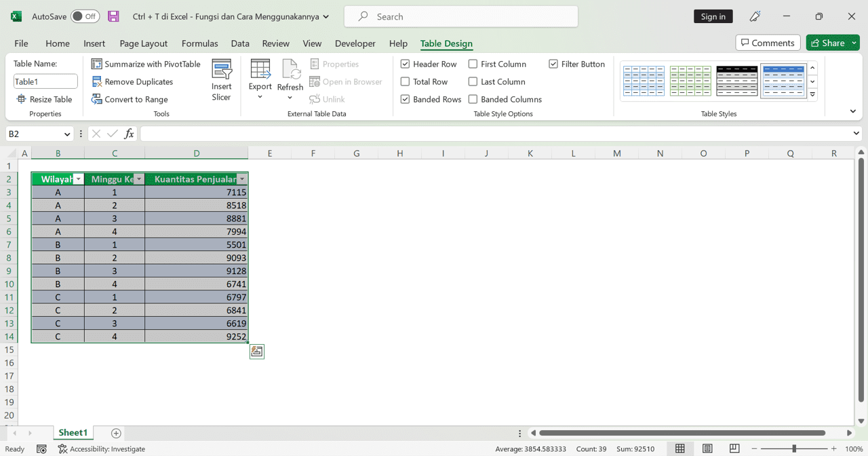Switch to the Insert tab
868x456 pixels.
pyautogui.click(x=94, y=43)
